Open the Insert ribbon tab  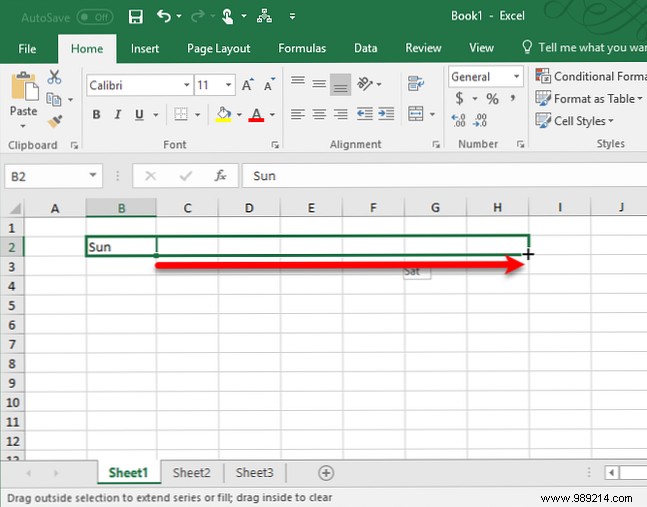145,49
